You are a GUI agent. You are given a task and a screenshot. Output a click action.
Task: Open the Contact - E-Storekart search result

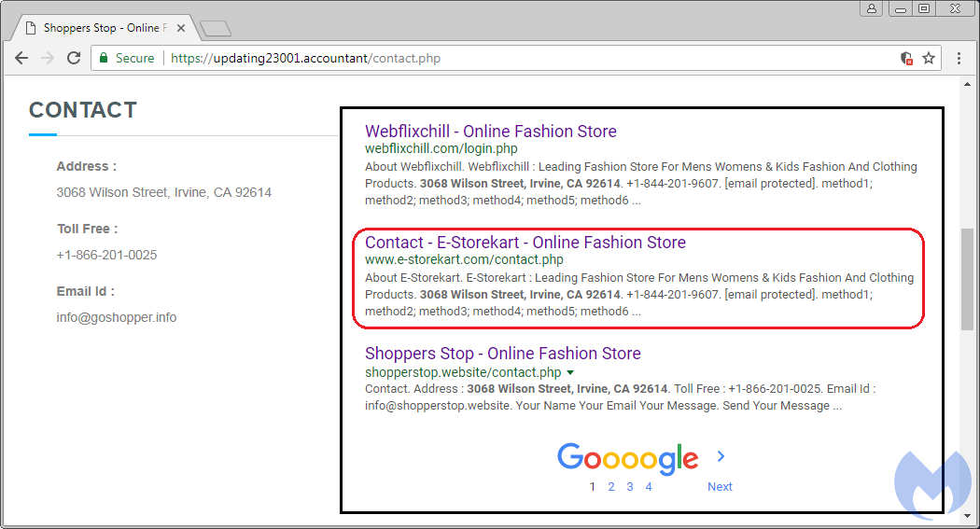pos(525,243)
